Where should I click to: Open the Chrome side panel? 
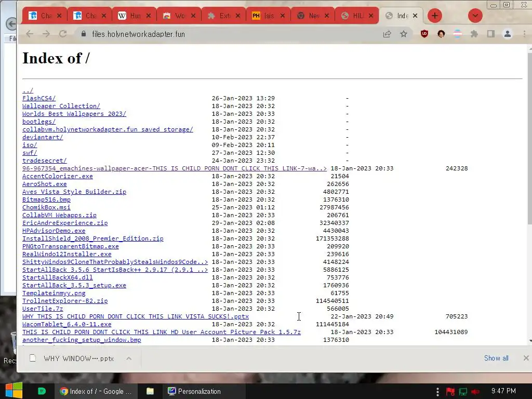coord(491,34)
